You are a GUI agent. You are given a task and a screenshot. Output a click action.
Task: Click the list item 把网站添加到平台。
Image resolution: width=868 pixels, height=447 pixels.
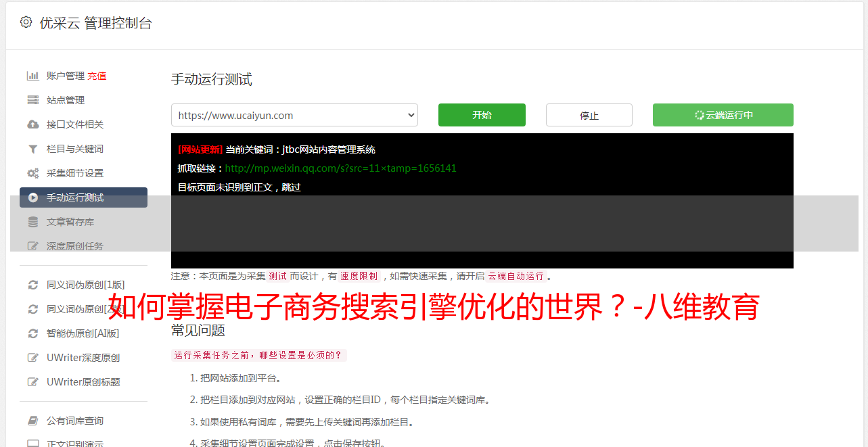(x=241, y=378)
